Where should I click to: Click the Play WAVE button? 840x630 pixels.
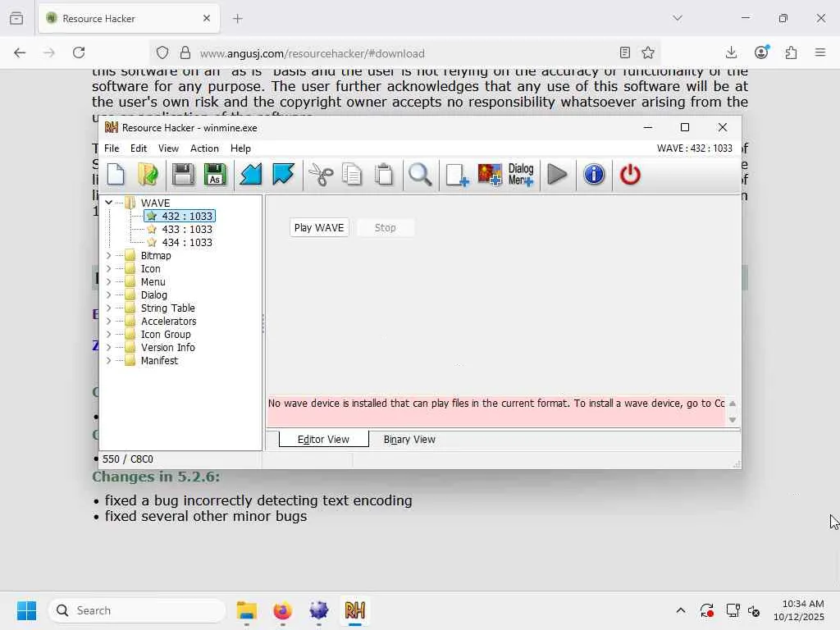pyautogui.click(x=319, y=228)
